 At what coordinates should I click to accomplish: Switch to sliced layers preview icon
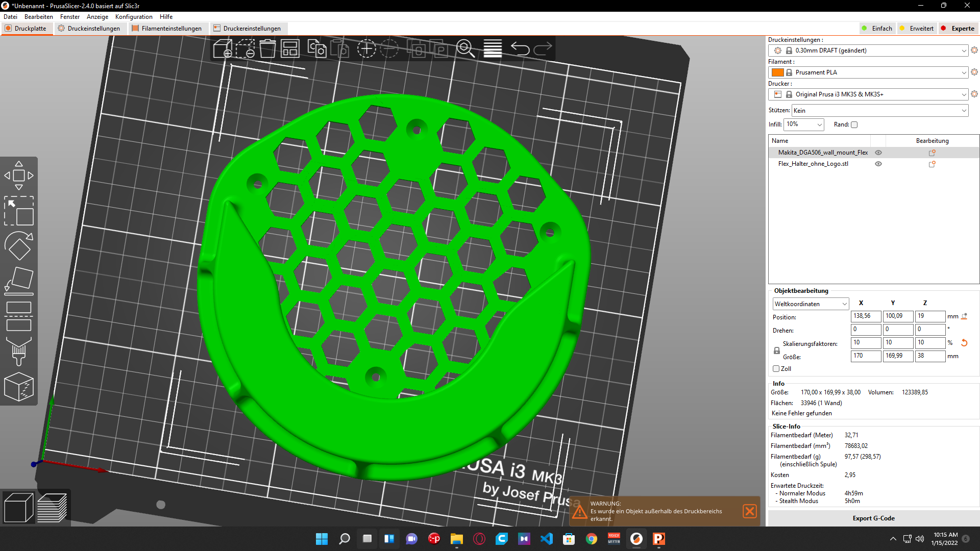(x=52, y=508)
